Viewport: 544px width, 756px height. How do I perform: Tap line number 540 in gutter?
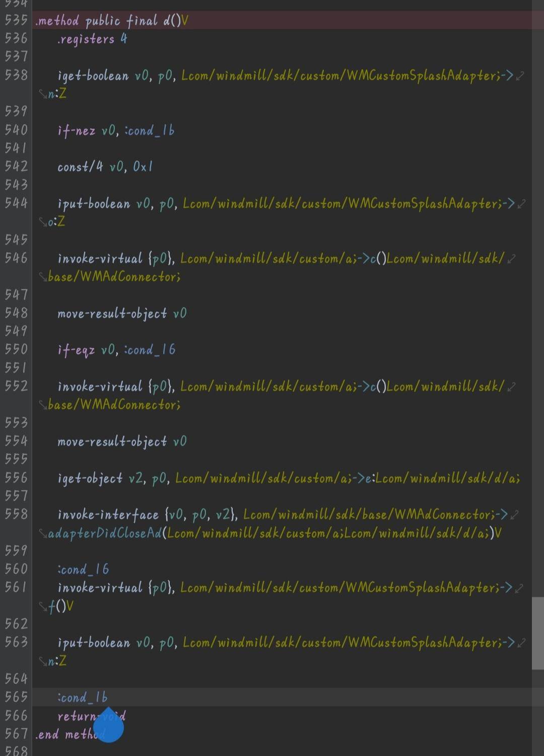point(16,131)
